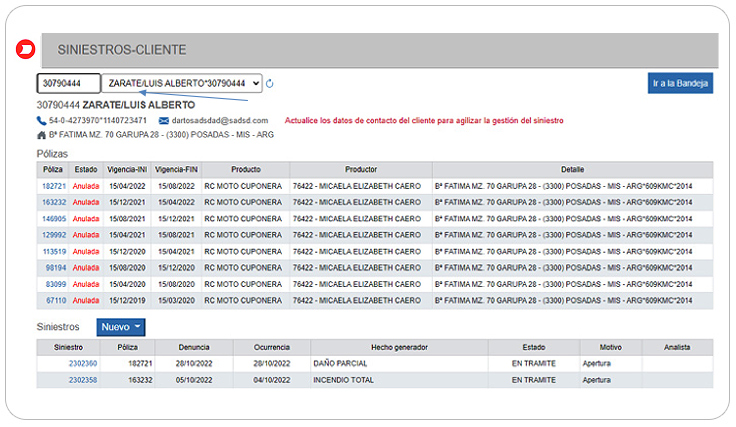Open policy link 146905
The width and height of the screenshot is (736, 427).
pyautogui.click(x=54, y=218)
